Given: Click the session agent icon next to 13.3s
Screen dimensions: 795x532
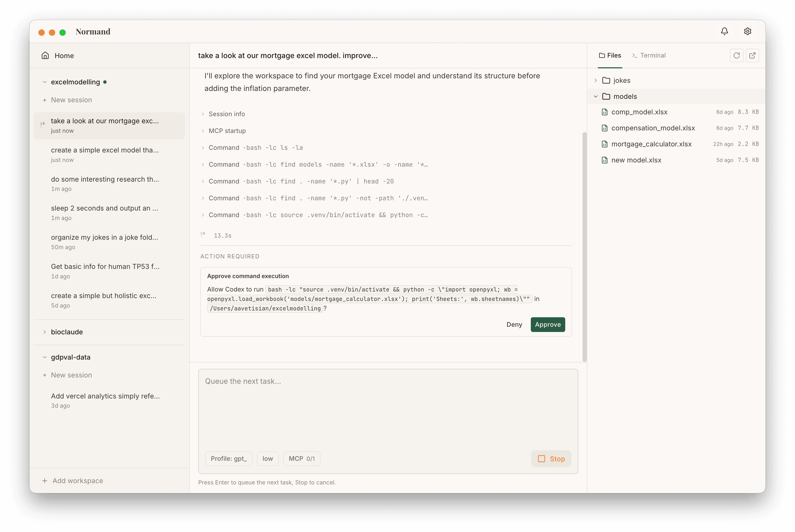Looking at the screenshot, I should click(203, 234).
